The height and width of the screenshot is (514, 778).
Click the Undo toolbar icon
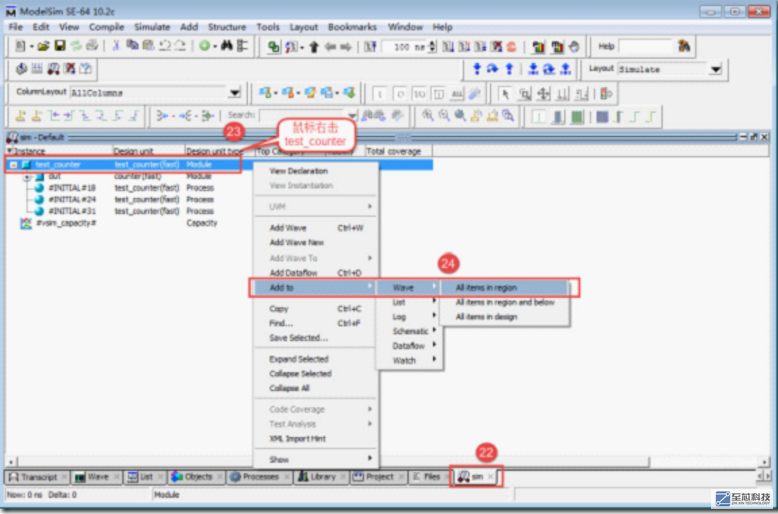click(165, 46)
